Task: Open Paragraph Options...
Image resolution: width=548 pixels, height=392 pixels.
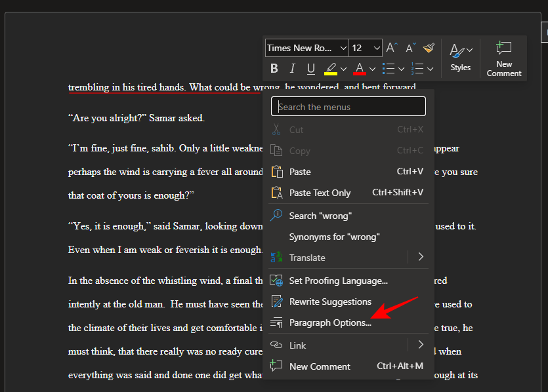Action: [348, 323]
